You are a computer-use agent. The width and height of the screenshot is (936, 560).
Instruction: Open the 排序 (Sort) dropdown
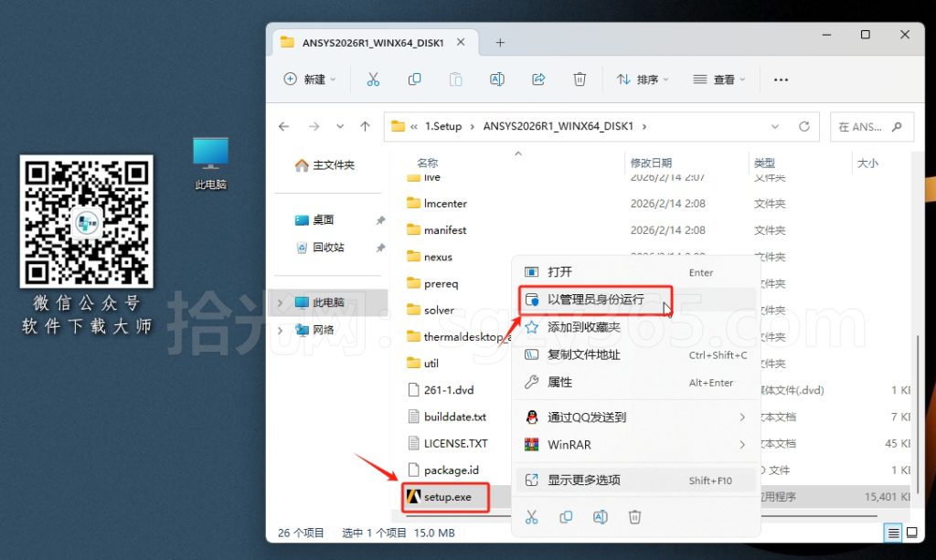[x=643, y=79]
